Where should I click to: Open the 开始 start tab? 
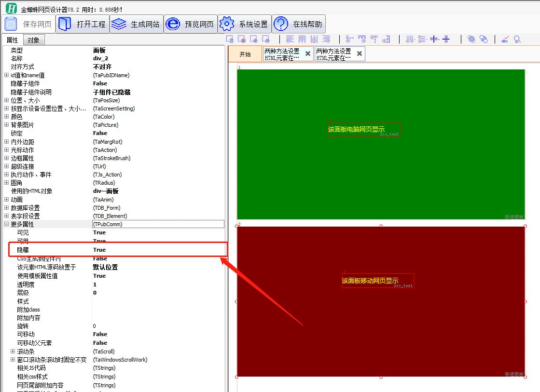coord(245,54)
